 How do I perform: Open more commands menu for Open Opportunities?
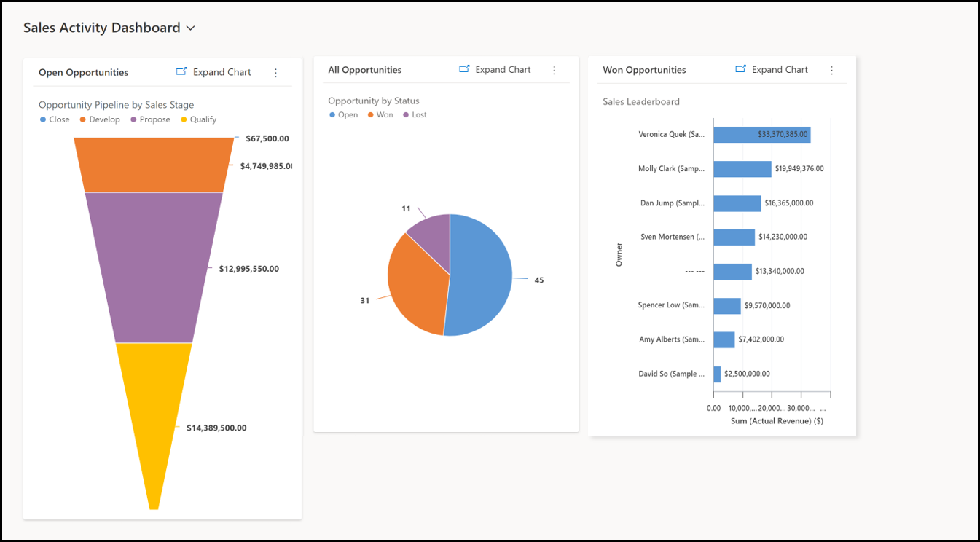(275, 72)
